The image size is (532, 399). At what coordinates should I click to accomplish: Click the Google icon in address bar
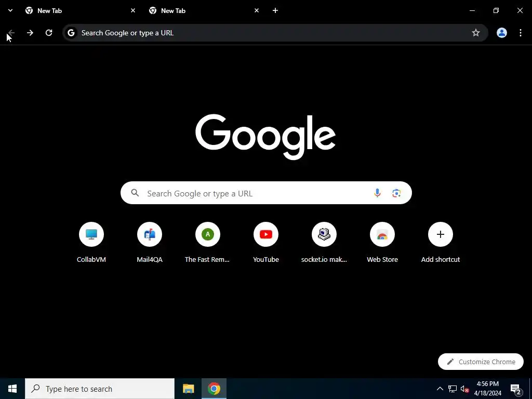[x=71, y=33]
